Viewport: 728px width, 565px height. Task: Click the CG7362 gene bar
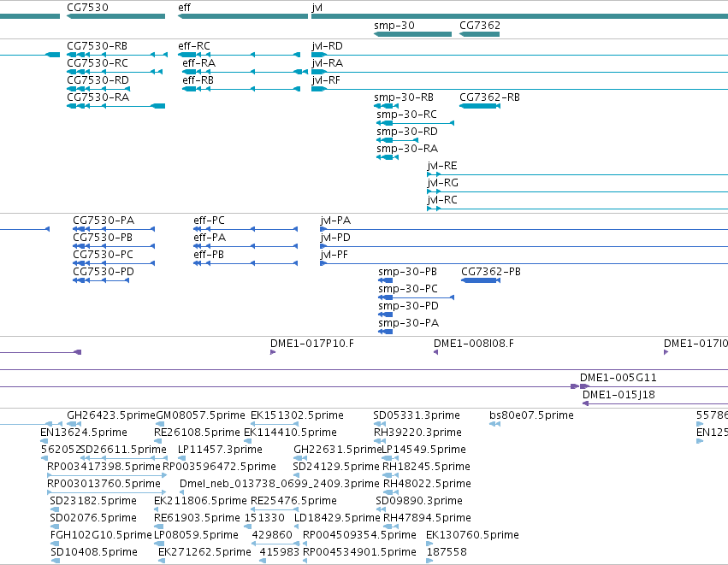tap(479, 34)
